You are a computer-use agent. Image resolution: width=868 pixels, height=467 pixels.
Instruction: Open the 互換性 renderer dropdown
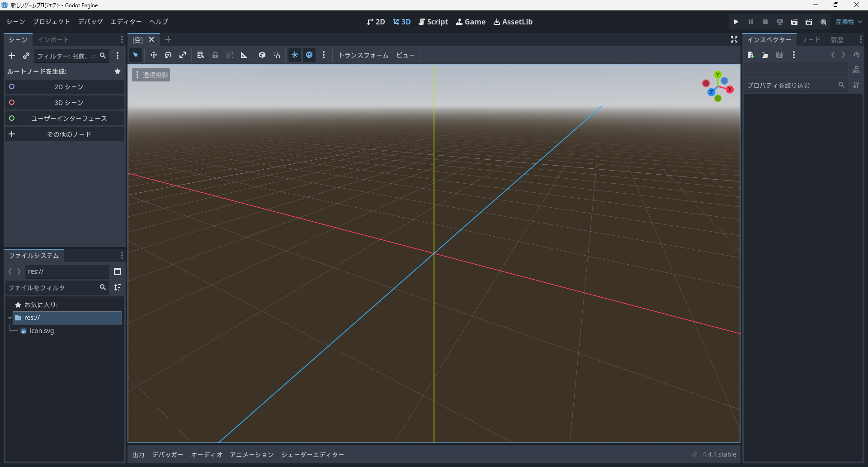[849, 22]
